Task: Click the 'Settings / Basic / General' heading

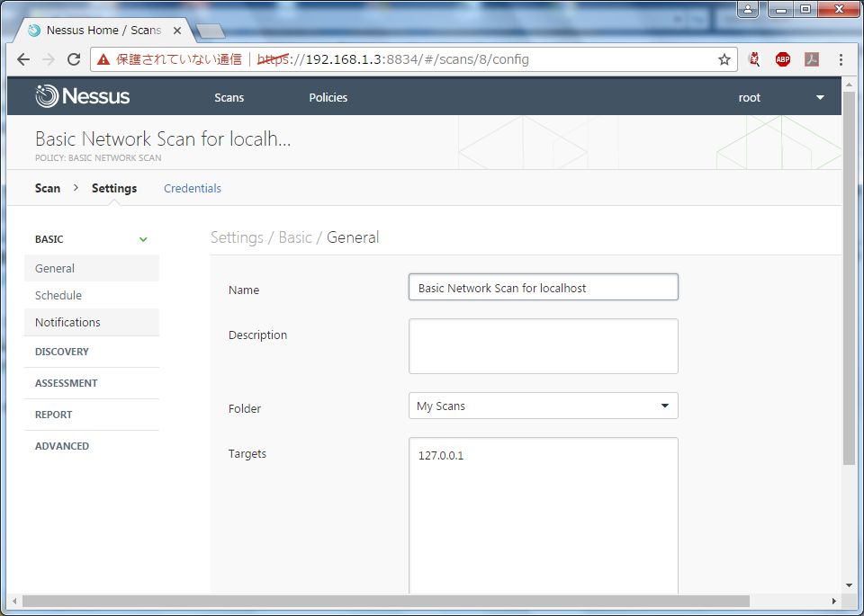Action: [x=295, y=237]
